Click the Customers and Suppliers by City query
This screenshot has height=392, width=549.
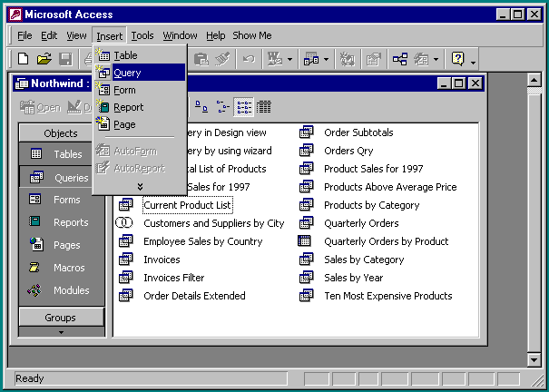tap(213, 223)
